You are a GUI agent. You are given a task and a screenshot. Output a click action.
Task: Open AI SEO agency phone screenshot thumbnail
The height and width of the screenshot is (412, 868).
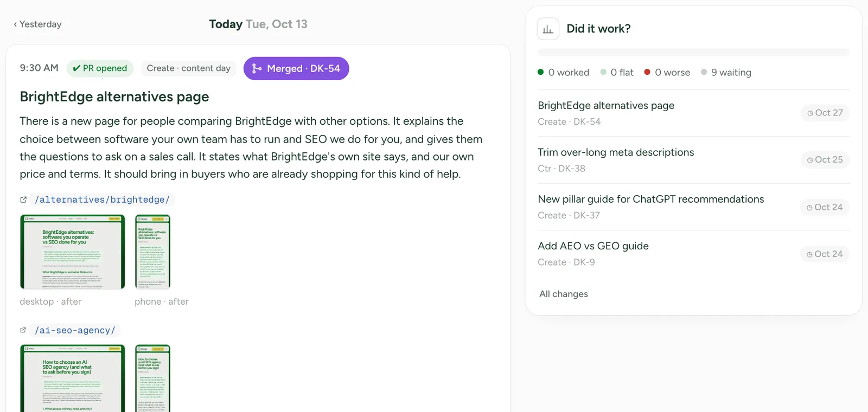coord(152,378)
